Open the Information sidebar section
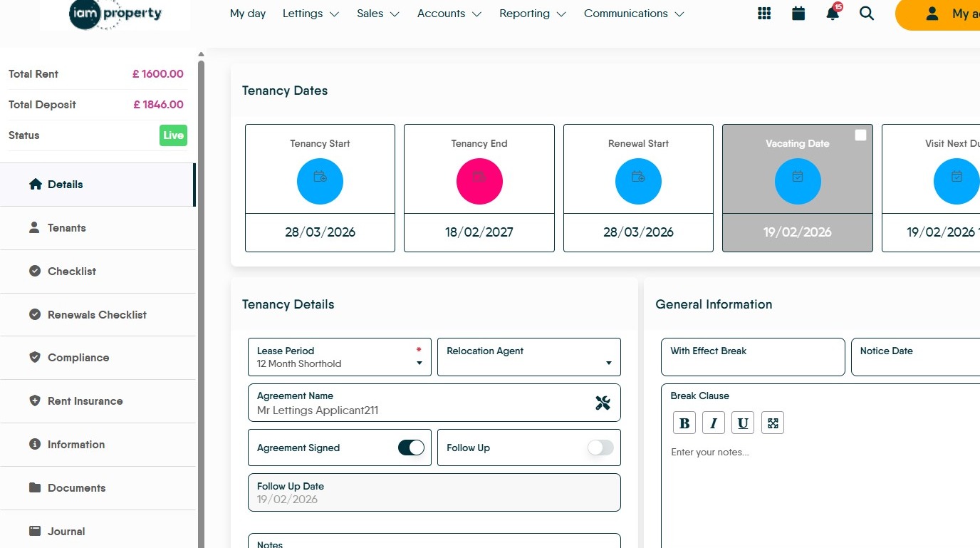The height and width of the screenshot is (548, 980). pyautogui.click(x=98, y=445)
